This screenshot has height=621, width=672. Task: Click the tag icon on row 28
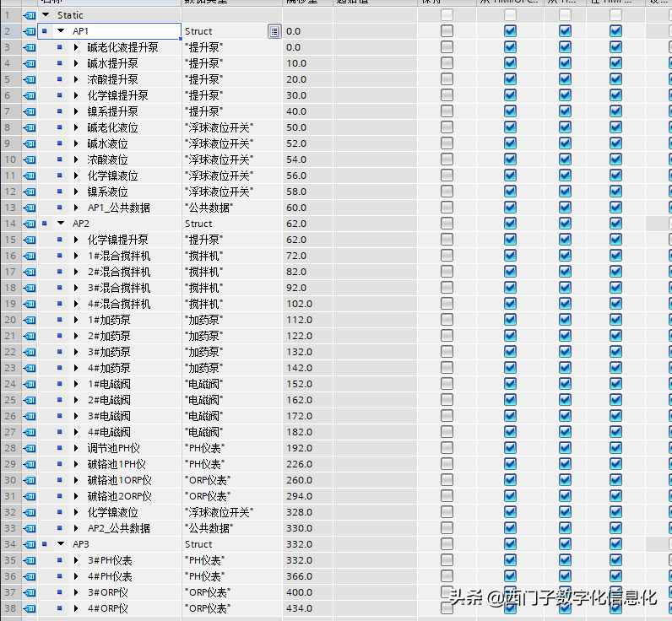tap(30, 448)
